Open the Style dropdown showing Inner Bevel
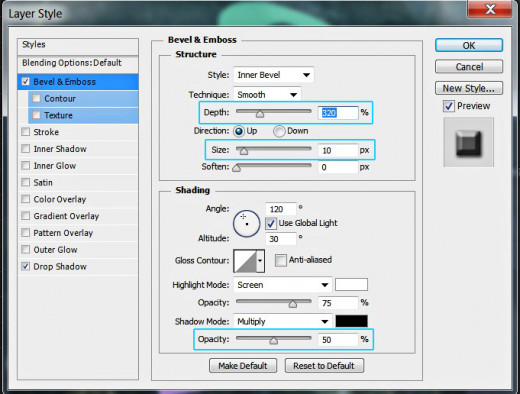Screen dimensions: 520x394 (x=274, y=75)
